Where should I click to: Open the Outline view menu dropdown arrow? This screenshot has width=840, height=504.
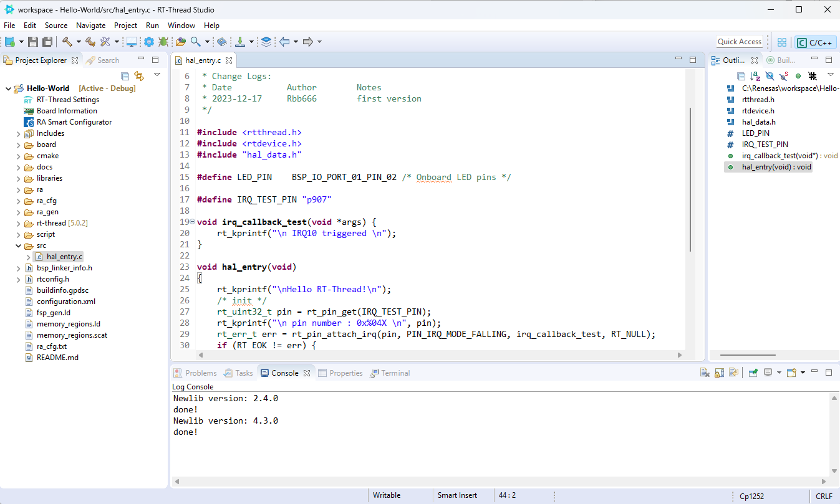(830, 75)
